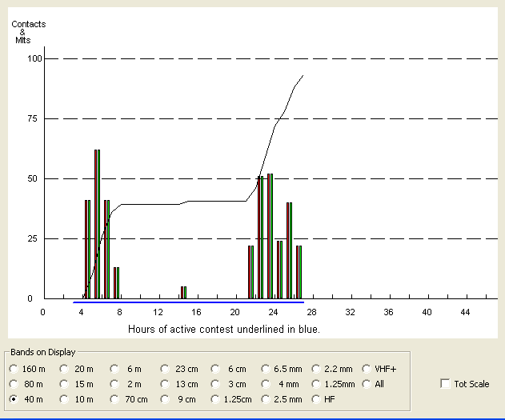Choose the 13 cm band radio button
The height and width of the screenshot is (420, 505).
166,384
